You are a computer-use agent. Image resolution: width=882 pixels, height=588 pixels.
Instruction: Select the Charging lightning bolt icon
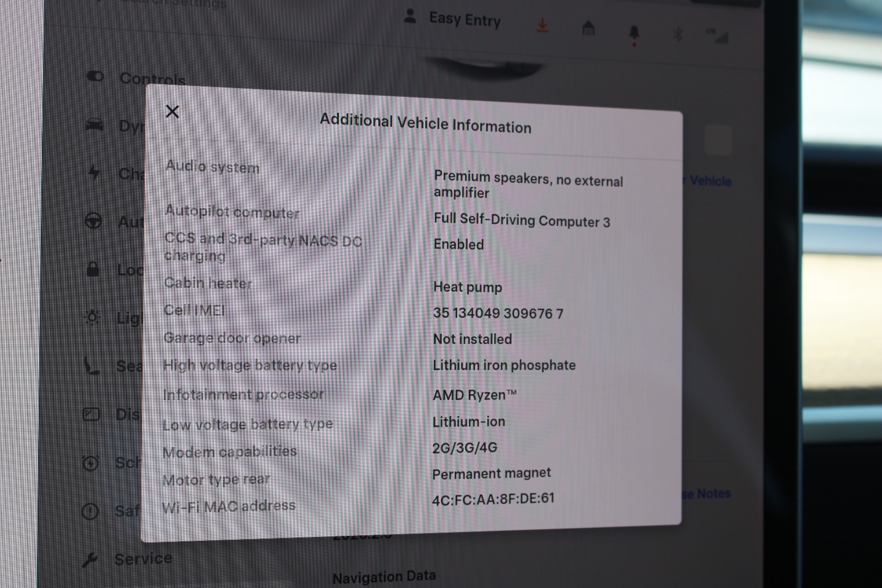click(94, 173)
